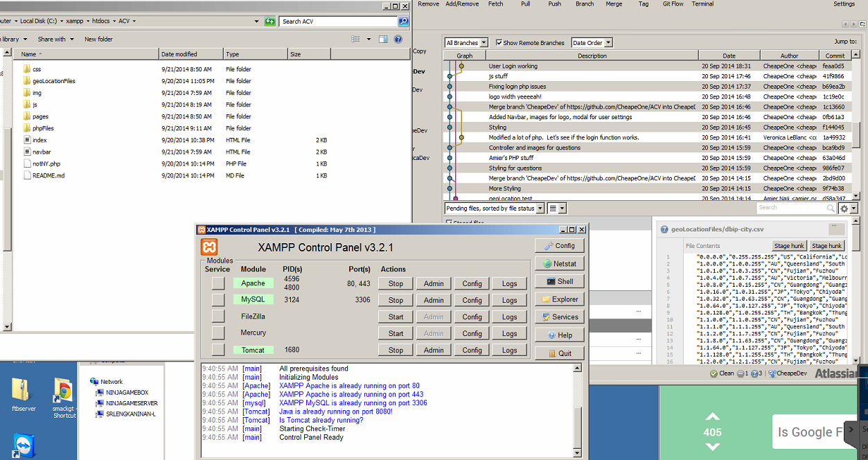The width and height of the screenshot is (868, 460).
Task: Select the css folder
Action: tap(37, 69)
